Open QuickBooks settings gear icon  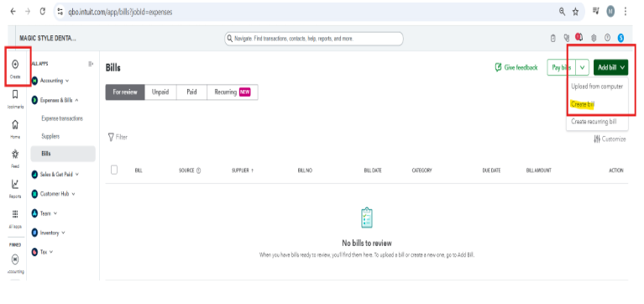click(594, 38)
